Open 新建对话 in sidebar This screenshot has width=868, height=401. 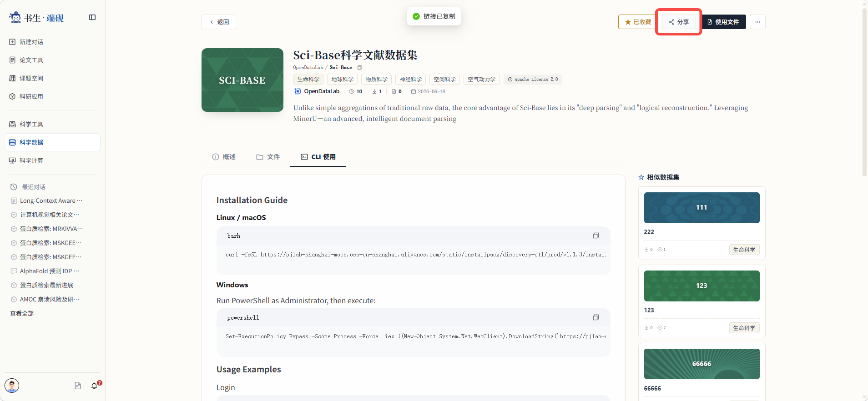(52, 42)
